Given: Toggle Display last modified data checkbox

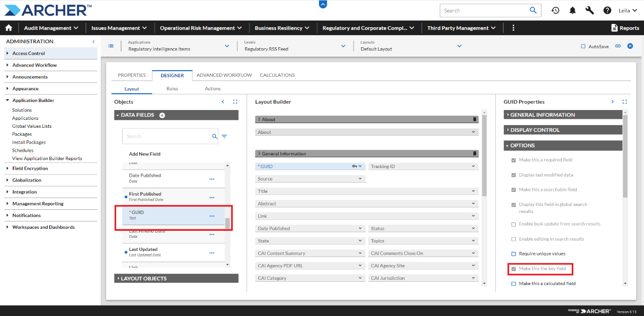Looking at the screenshot, I should coord(514,175).
